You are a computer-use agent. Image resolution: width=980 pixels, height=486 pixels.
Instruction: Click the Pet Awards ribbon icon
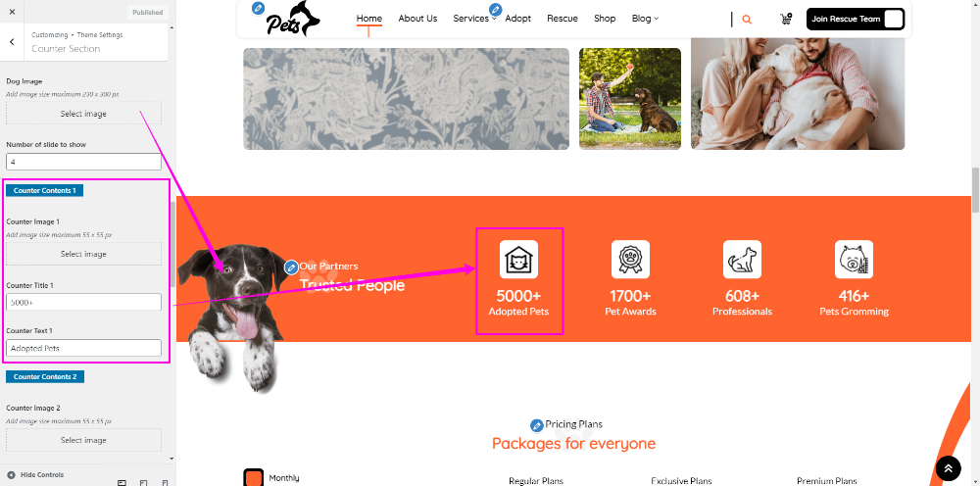630,260
